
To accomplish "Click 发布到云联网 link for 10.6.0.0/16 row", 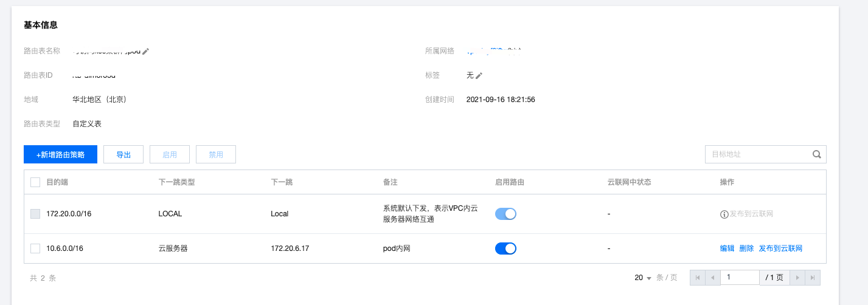I will point(780,248).
